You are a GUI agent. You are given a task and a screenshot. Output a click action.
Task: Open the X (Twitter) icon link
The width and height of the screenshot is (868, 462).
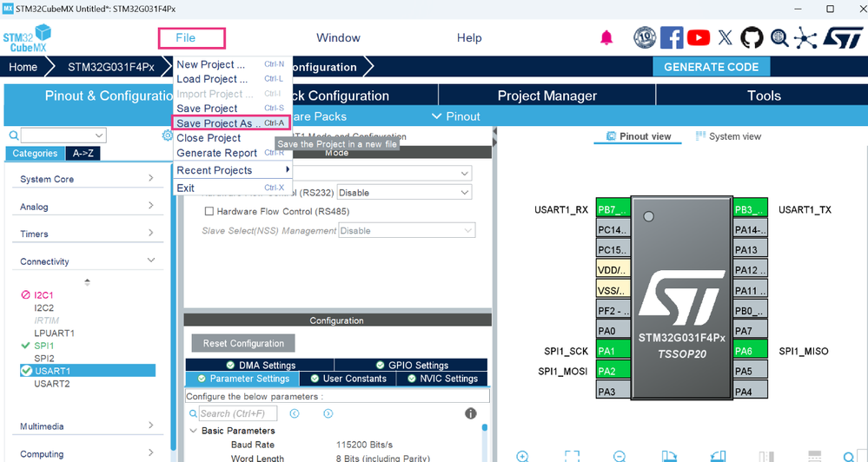click(726, 37)
